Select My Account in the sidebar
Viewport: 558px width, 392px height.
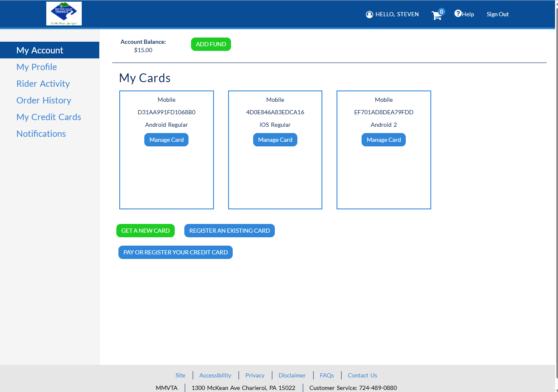(x=40, y=50)
